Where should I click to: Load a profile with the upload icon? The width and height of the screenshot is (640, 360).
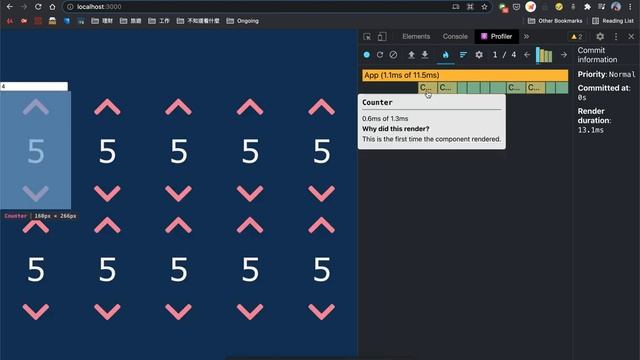pyautogui.click(x=411, y=55)
